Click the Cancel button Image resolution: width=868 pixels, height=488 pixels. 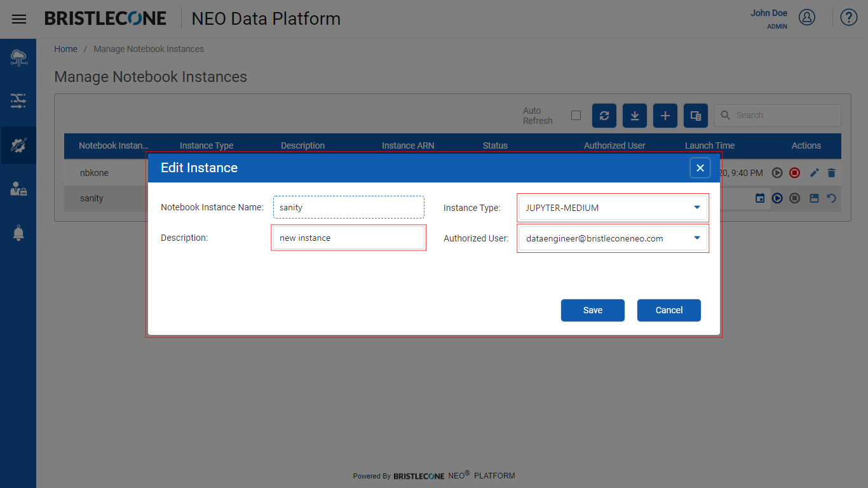point(669,310)
